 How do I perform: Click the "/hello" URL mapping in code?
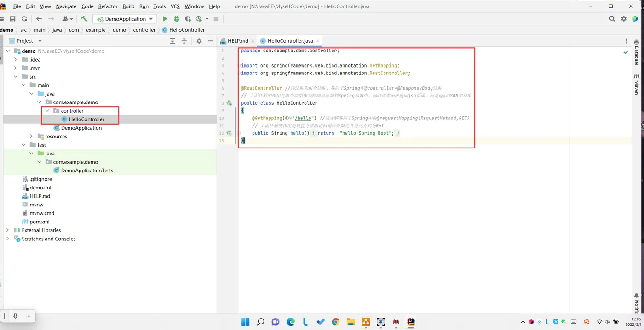[x=303, y=118]
